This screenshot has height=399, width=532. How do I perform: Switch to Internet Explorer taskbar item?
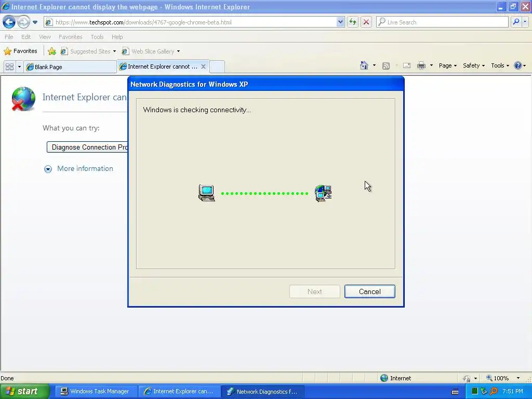click(x=179, y=392)
